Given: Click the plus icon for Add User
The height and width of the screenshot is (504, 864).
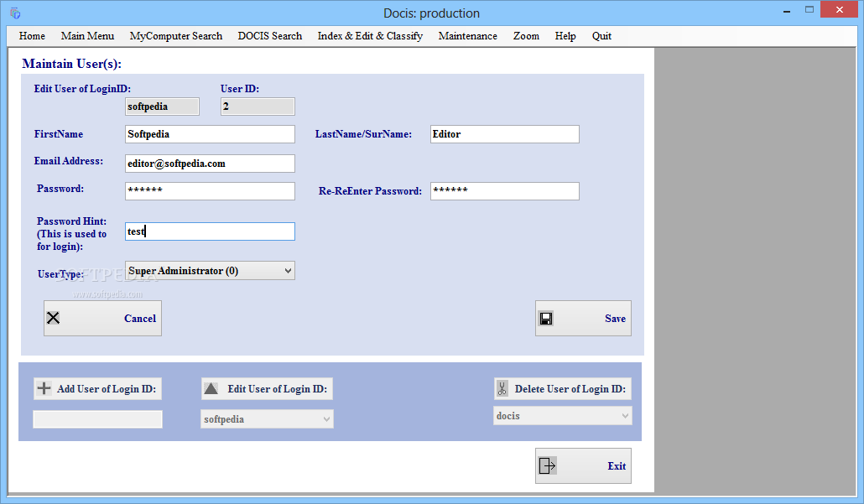Looking at the screenshot, I should coord(44,388).
